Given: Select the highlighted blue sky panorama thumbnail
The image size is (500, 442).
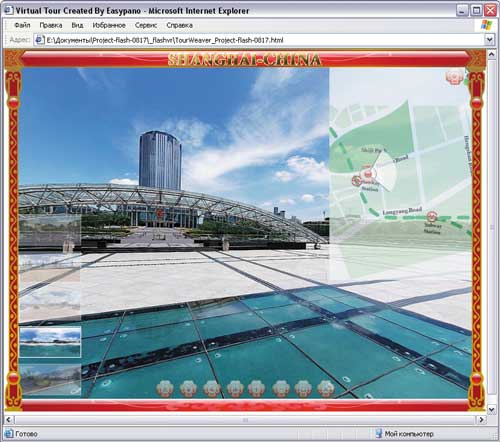Looking at the screenshot, I should [50, 342].
